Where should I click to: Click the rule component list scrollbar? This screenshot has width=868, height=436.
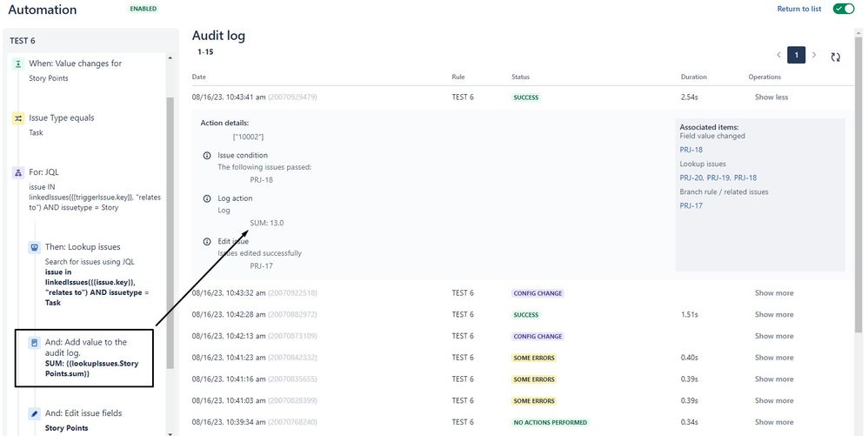(170, 232)
